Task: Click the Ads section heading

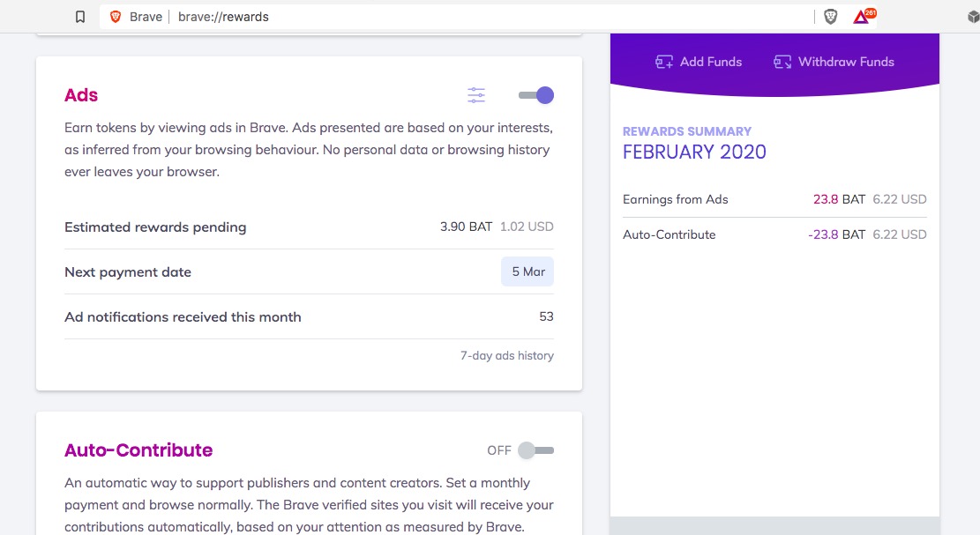Action: coord(81,95)
